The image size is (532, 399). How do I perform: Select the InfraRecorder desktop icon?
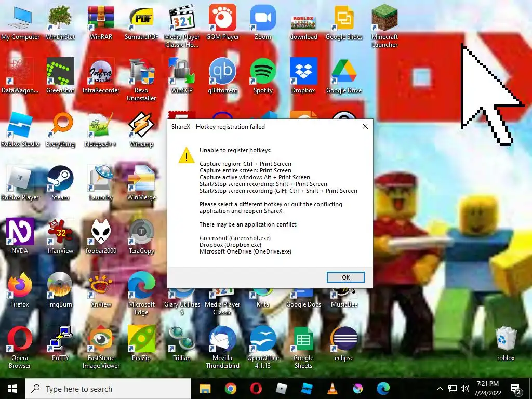pyautogui.click(x=101, y=76)
